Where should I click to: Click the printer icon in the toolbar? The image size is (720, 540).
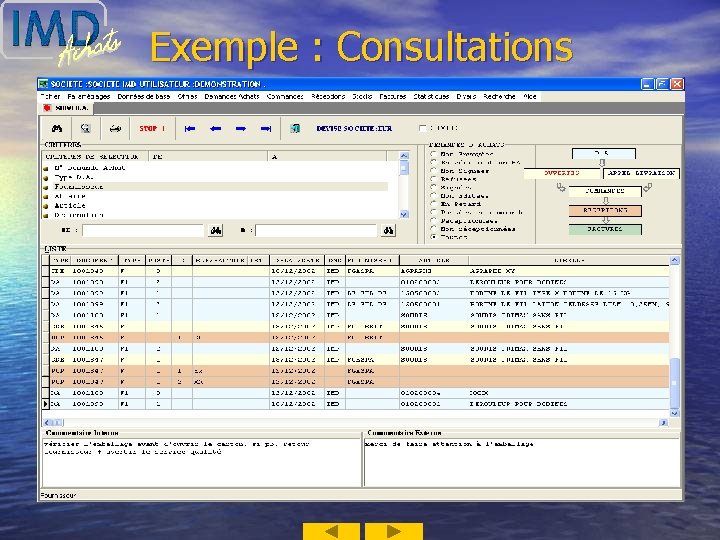(115, 129)
